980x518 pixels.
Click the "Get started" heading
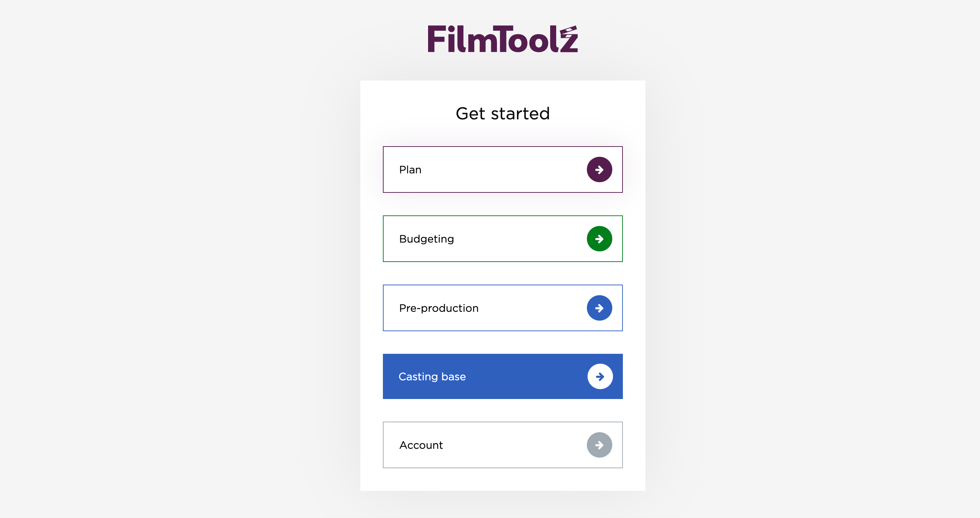[503, 113]
